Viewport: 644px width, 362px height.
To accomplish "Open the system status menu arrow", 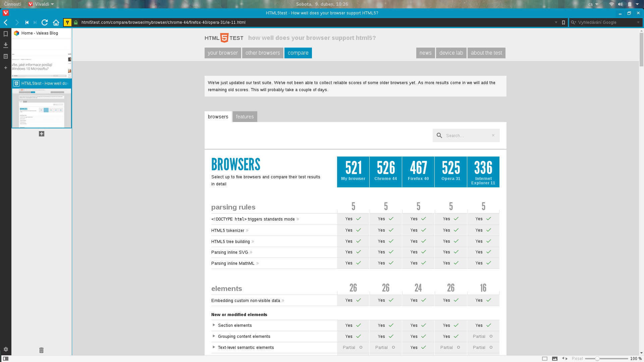I will tap(637, 4).
